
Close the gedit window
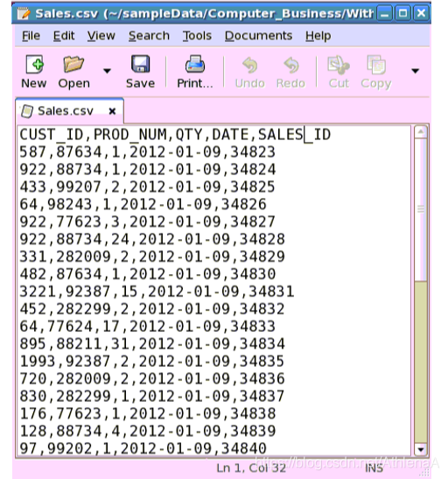pos(421,13)
